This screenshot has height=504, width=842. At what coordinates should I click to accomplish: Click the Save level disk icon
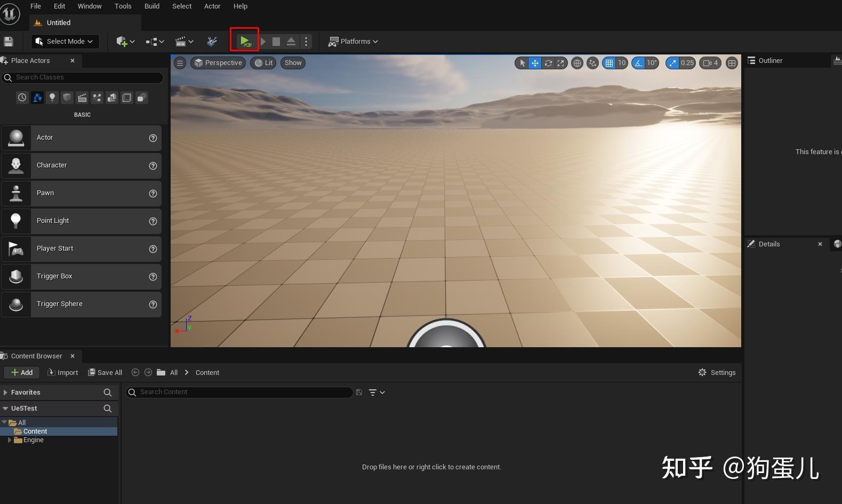tap(8, 41)
